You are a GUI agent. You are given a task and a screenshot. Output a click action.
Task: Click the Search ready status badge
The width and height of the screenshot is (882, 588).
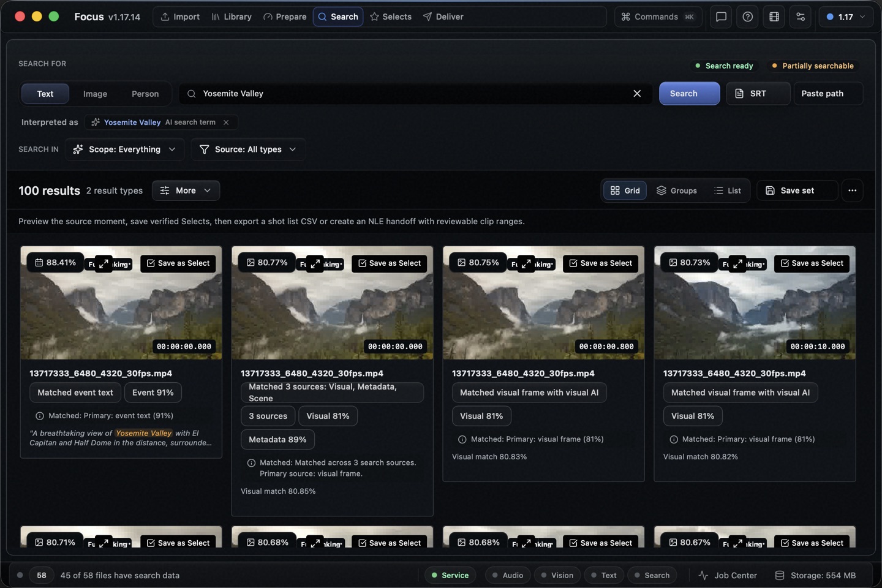(x=724, y=66)
